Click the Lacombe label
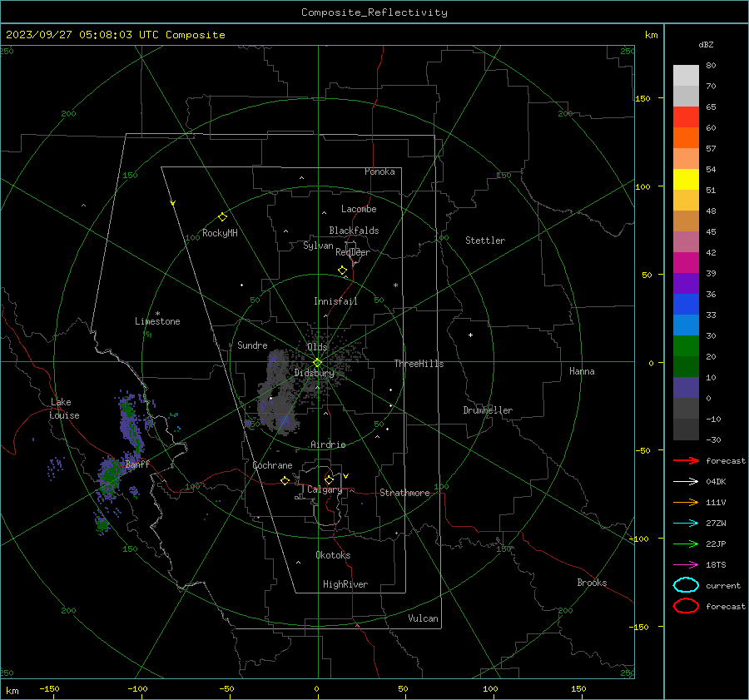 [359, 209]
